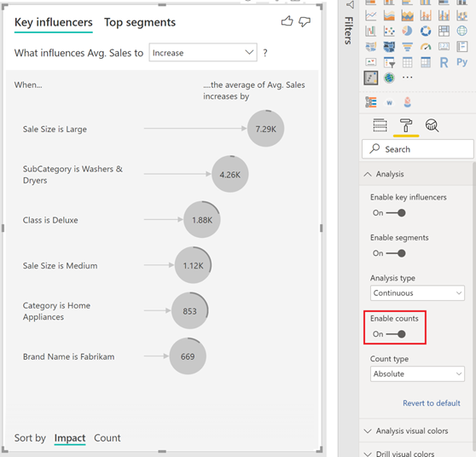Open the Analytics magnifier pane icon
The height and width of the screenshot is (457, 476).
pos(432,125)
